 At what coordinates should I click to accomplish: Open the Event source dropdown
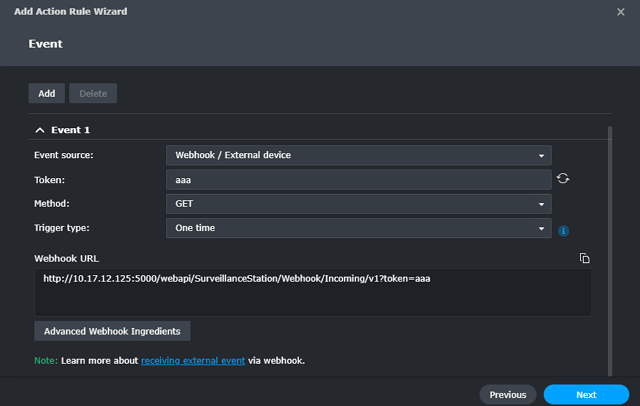[x=358, y=155]
